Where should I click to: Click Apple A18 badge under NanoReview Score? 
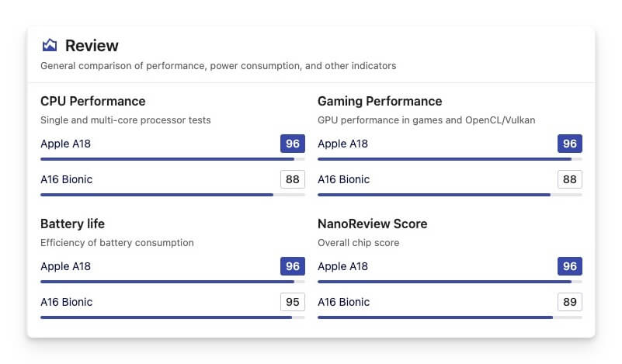[x=570, y=266]
